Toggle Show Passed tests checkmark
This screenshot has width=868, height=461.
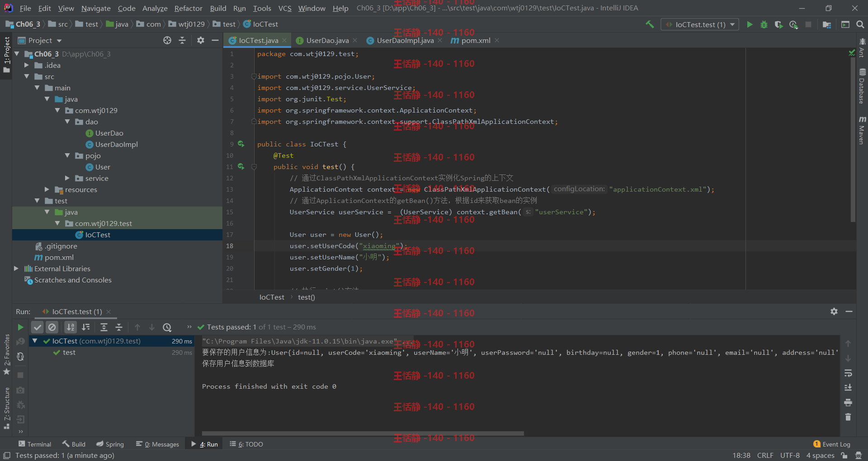click(x=38, y=327)
